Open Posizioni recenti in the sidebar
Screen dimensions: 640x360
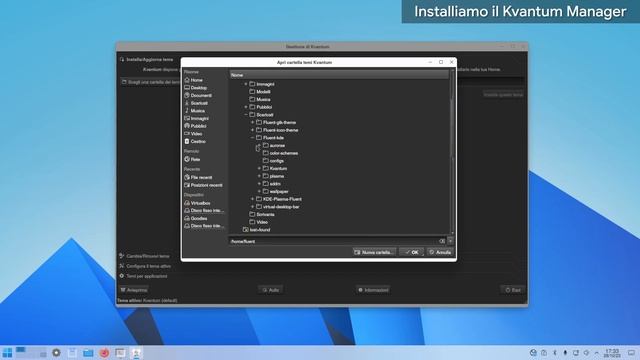coord(203,185)
